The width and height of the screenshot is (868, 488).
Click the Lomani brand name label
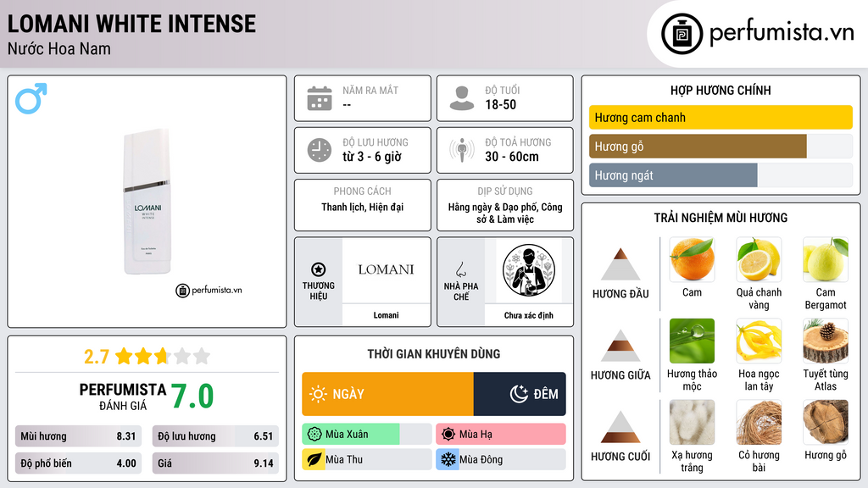click(386, 315)
